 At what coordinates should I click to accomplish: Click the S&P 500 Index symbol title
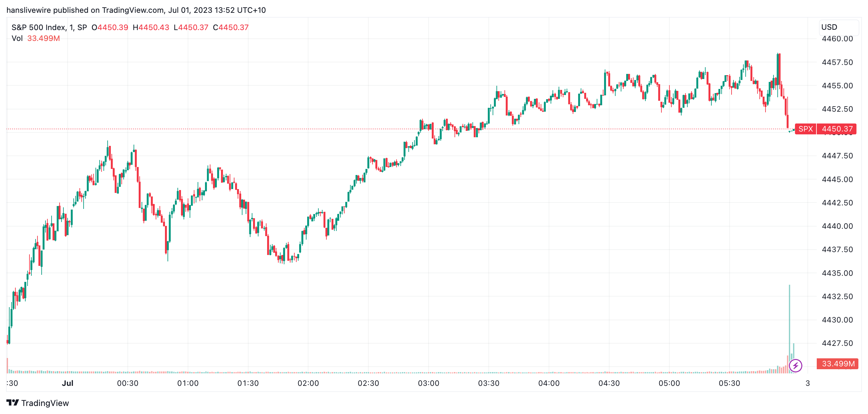click(38, 27)
